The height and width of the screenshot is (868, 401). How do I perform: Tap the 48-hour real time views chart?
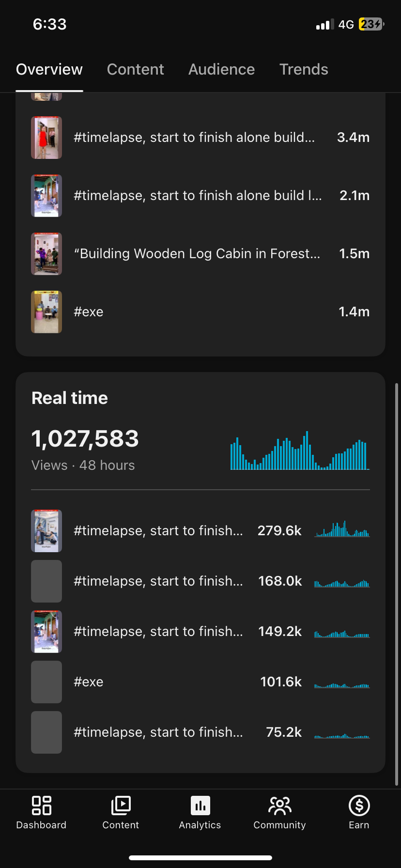(x=299, y=451)
